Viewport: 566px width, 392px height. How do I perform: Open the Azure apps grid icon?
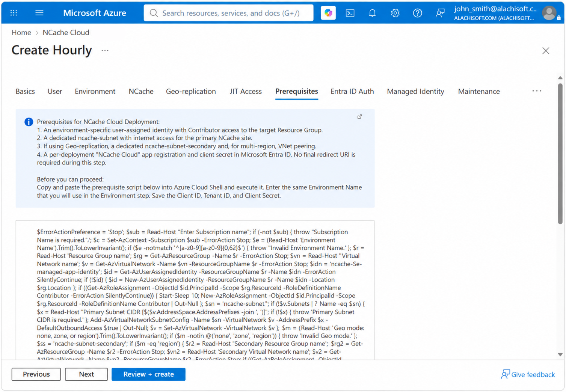(x=14, y=13)
